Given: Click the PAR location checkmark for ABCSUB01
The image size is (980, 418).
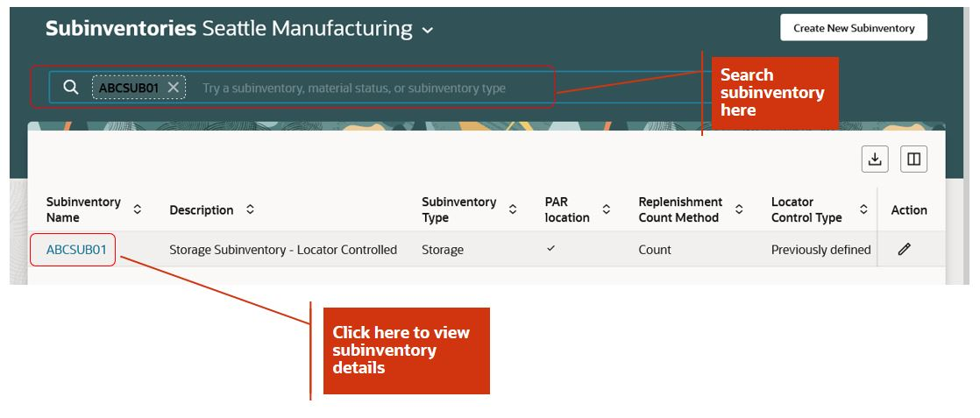Looking at the screenshot, I should tap(550, 249).
